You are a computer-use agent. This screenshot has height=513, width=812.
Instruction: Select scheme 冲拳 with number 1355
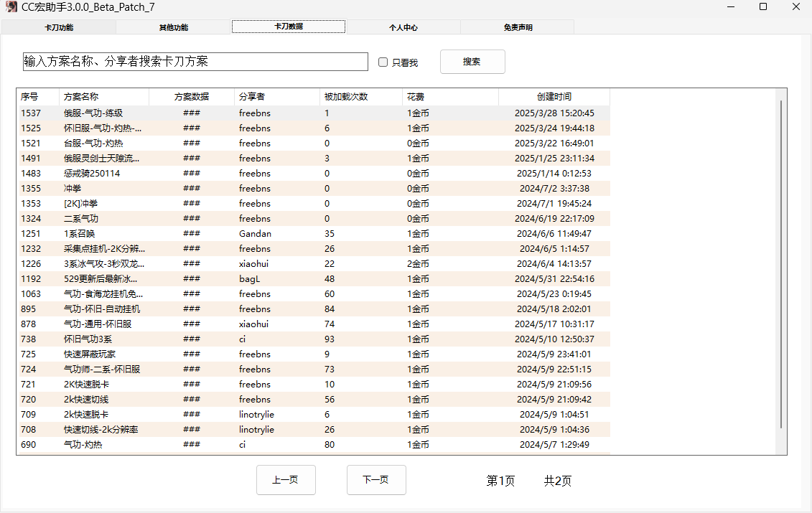coord(314,189)
